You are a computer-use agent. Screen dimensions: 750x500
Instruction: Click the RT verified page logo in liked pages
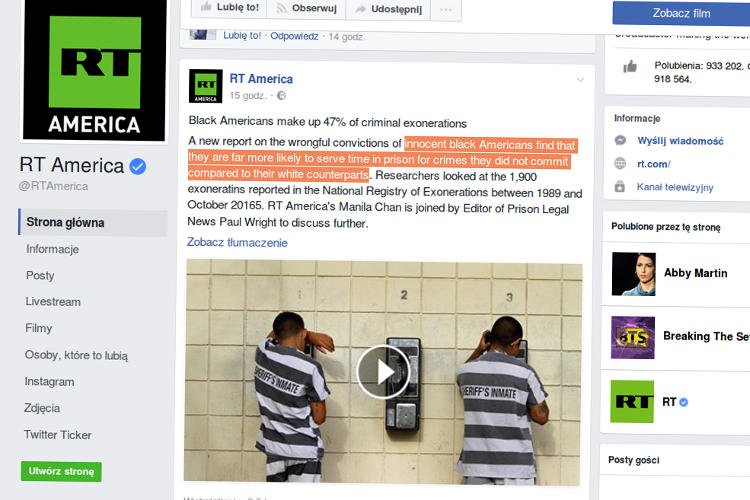[x=632, y=401]
